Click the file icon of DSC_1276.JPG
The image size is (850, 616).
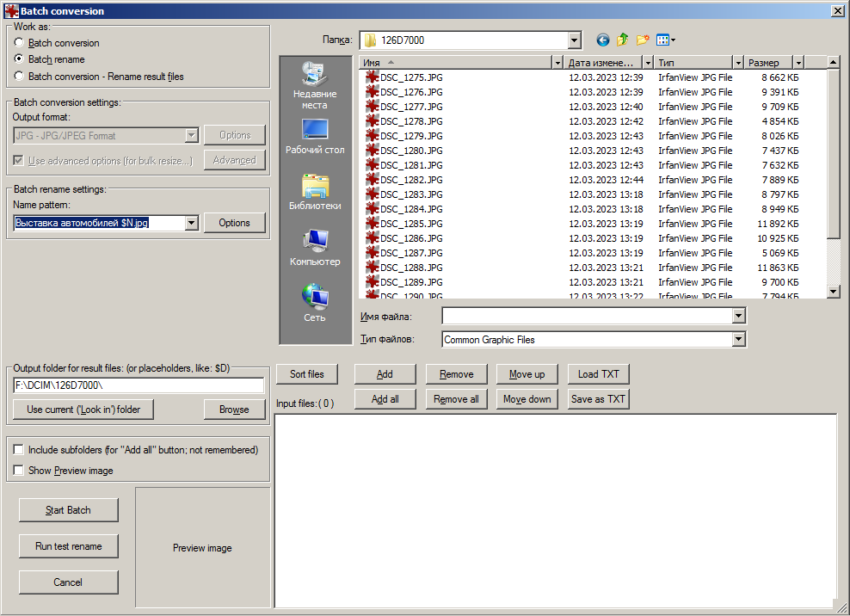pos(372,92)
